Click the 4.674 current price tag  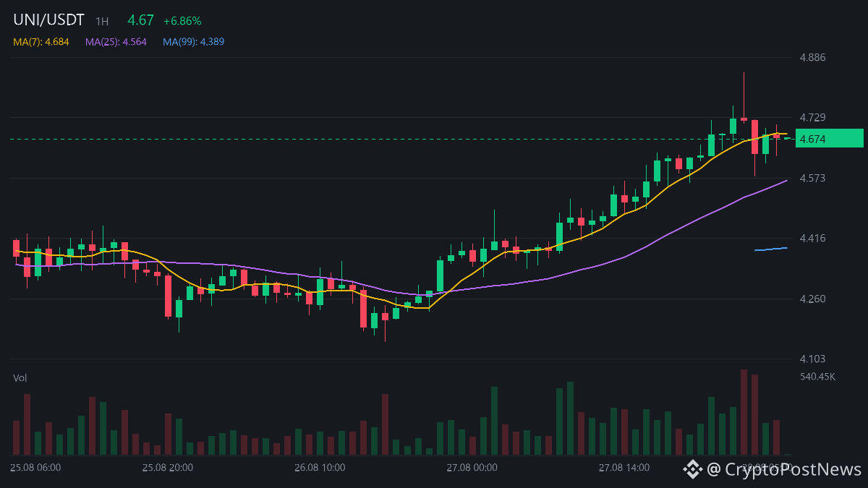829,138
